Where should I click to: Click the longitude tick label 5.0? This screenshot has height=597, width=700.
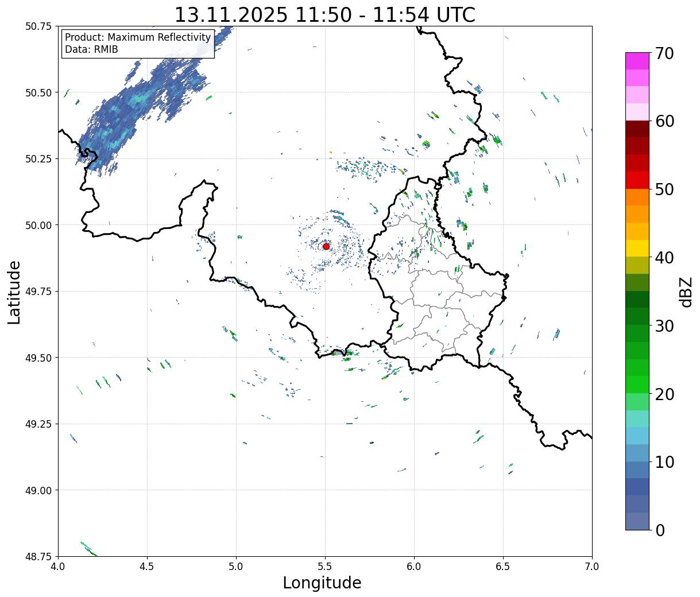coord(236,567)
